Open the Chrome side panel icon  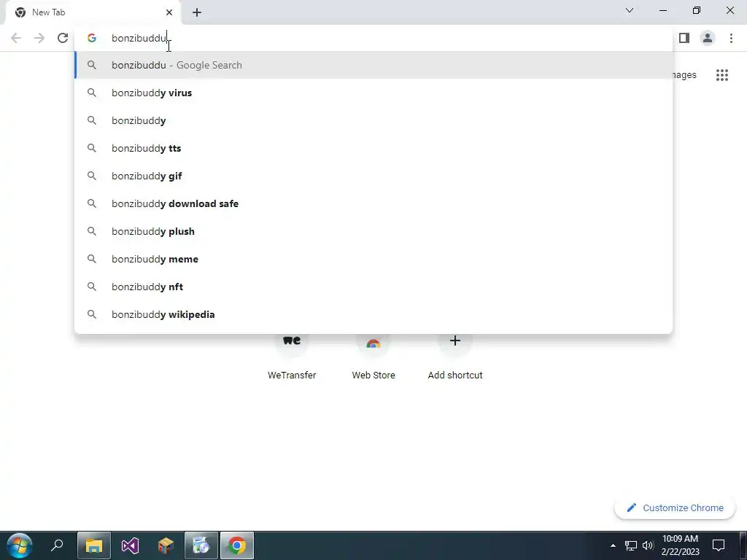pyautogui.click(x=684, y=38)
